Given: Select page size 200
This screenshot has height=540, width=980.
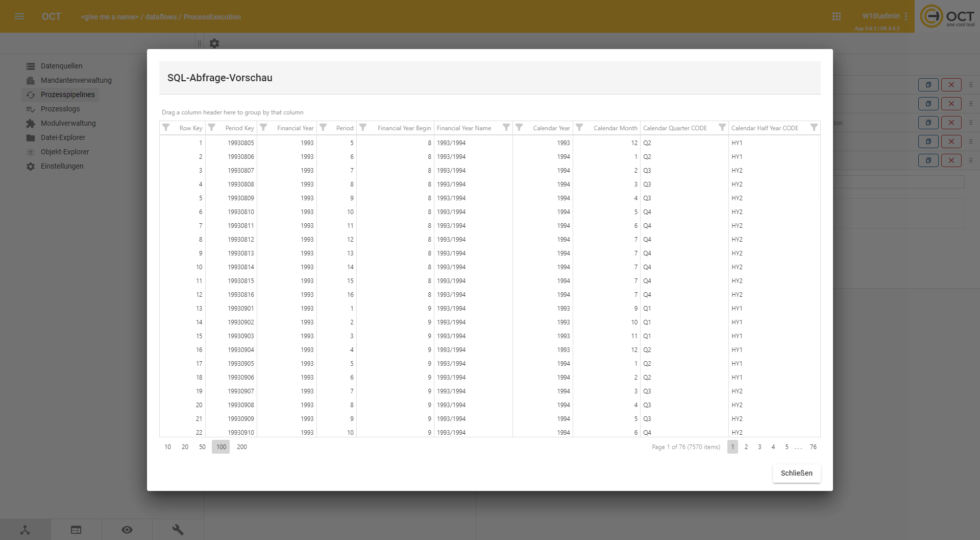Looking at the screenshot, I should (242, 447).
